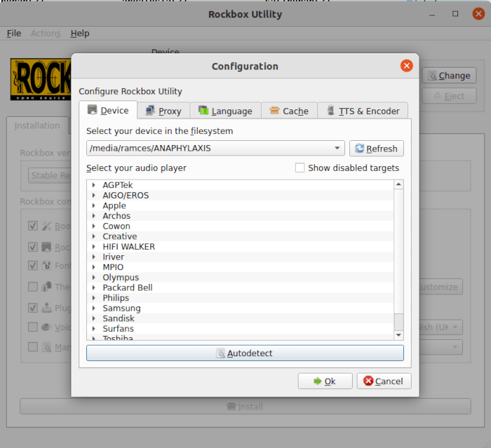
Task: Click the green arrow icon on Ok
Action: pyautogui.click(x=318, y=381)
